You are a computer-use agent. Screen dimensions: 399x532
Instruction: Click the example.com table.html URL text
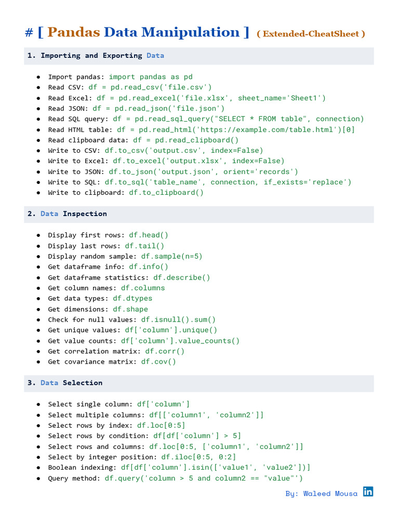click(x=267, y=130)
